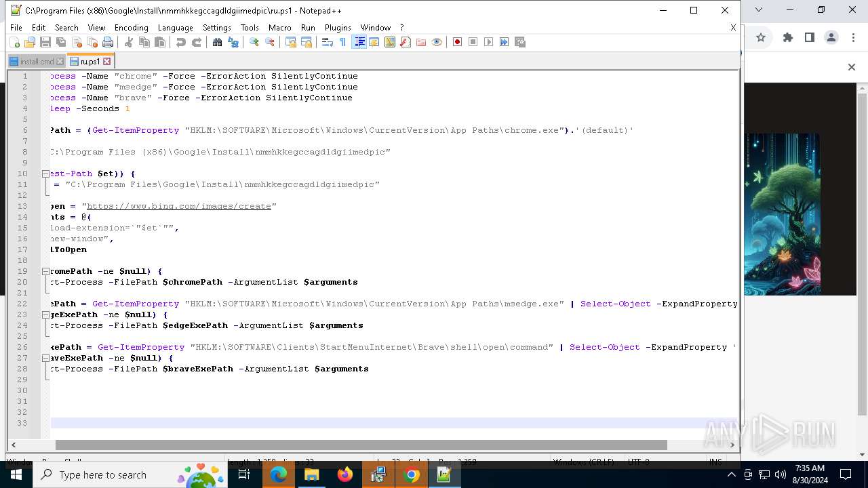
Task: Click the Close All toolbar icon
Action: coord(92,42)
